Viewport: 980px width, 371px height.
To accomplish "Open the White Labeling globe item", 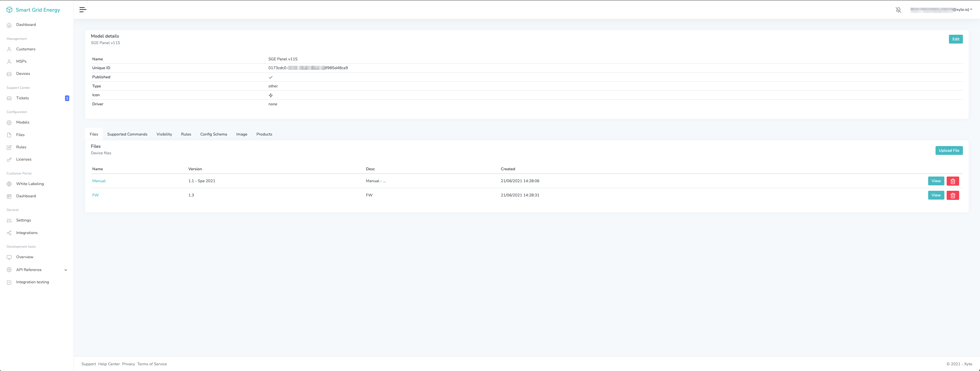I will tap(30, 184).
